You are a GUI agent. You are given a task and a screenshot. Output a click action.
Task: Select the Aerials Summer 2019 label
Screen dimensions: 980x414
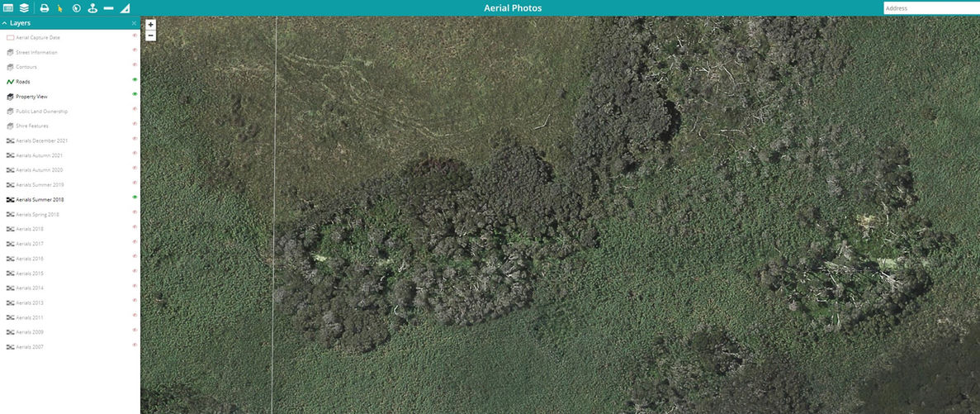[x=40, y=185]
